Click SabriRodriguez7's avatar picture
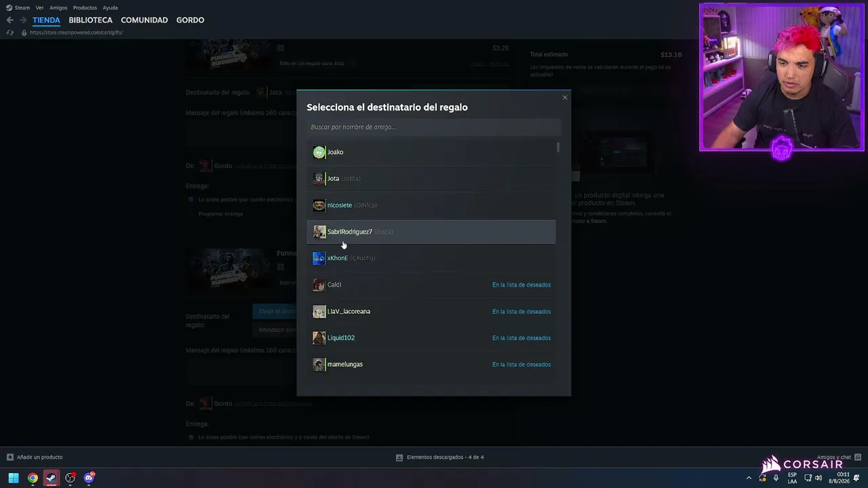 319,232
